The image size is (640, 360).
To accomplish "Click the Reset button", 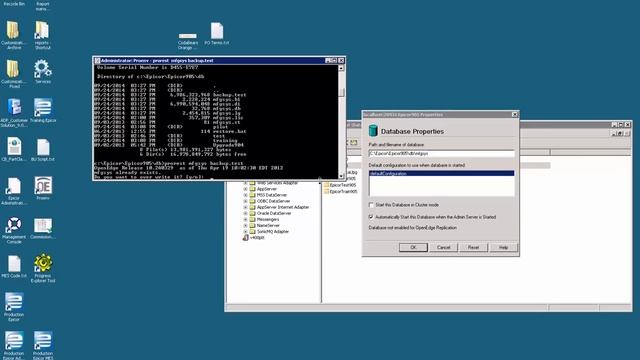I will [x=473, y=247].
